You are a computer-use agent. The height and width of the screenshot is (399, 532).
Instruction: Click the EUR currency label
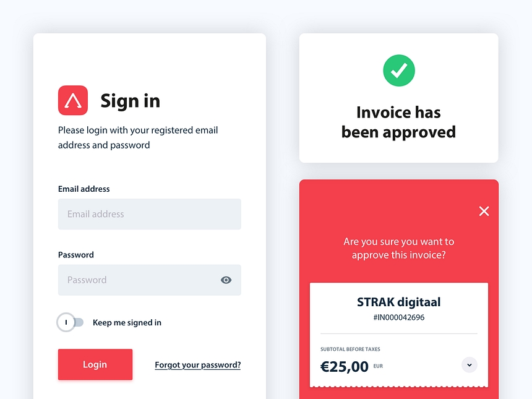(378, 366)
